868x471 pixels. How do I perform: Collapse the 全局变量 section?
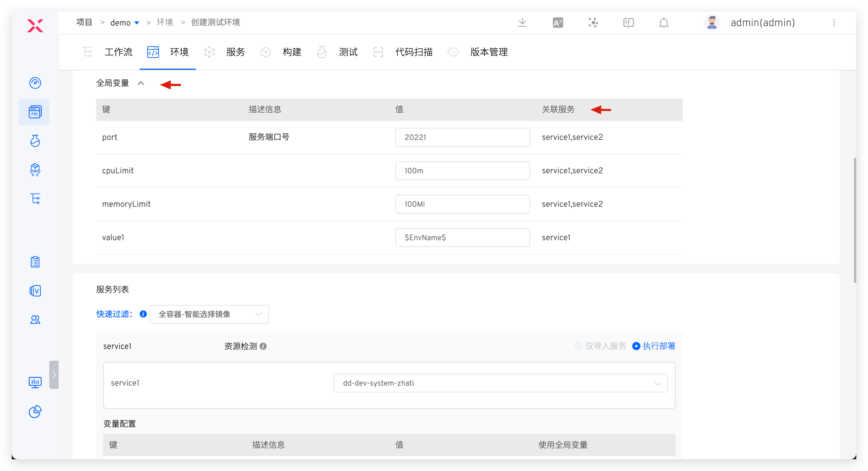point(141,83)
